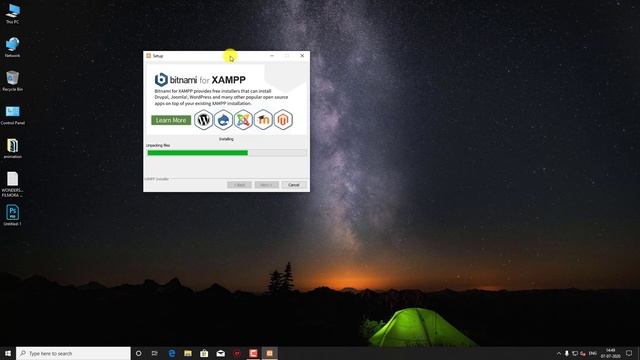Viewport: 640px width, 360px height.
Task: Select the animation zip folder icon
Action: [x=12, y=149]
